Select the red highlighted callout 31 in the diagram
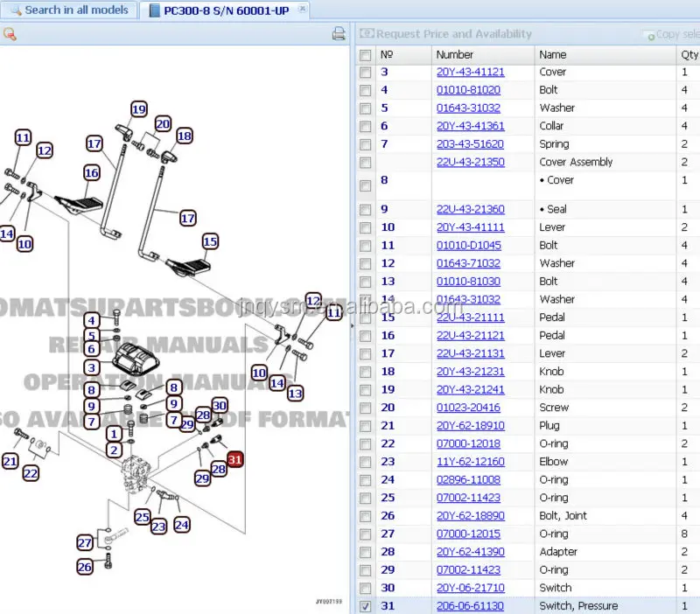The height and width of the screenshot is (614, 700). pyautogui.click(x=234, y=458)
